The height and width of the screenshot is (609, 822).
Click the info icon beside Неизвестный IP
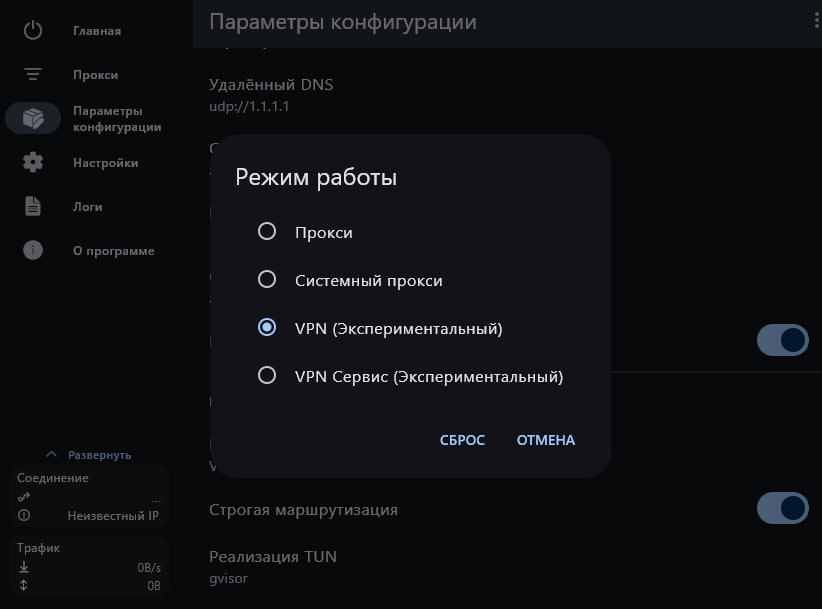pos(24,516)
